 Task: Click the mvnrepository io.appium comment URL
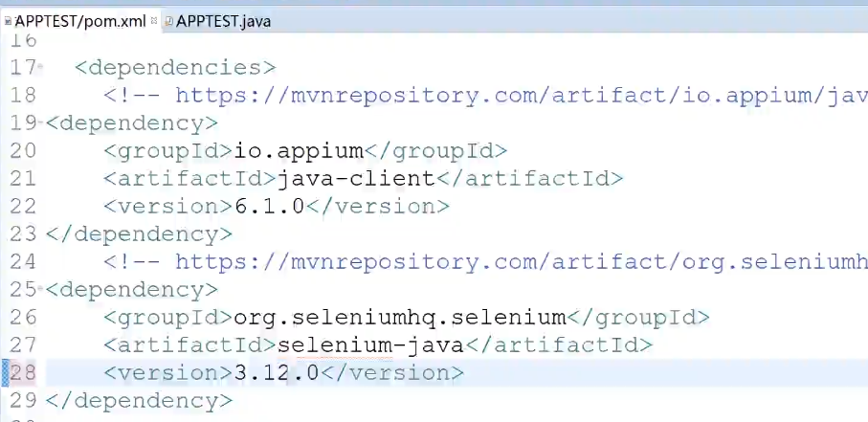[522, 96]
